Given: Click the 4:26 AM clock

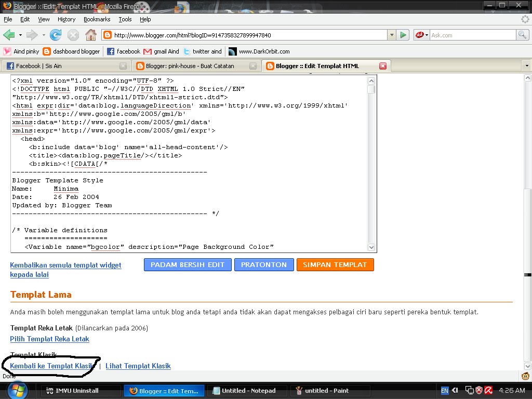Looking at the screenshot, I should (512, 391).
